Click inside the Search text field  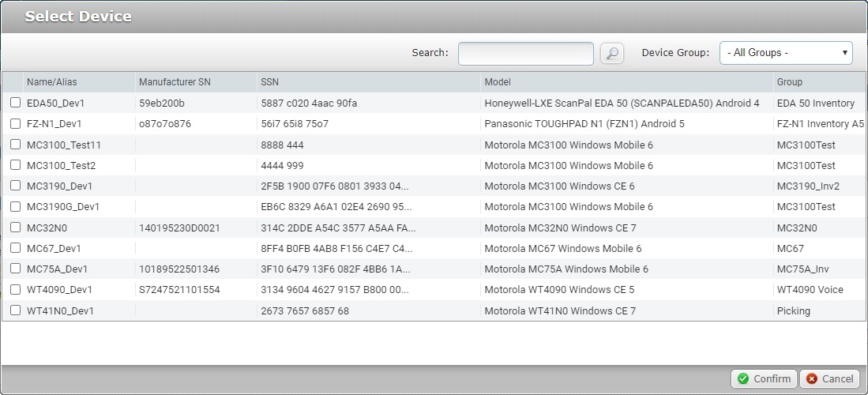point(525,53)
